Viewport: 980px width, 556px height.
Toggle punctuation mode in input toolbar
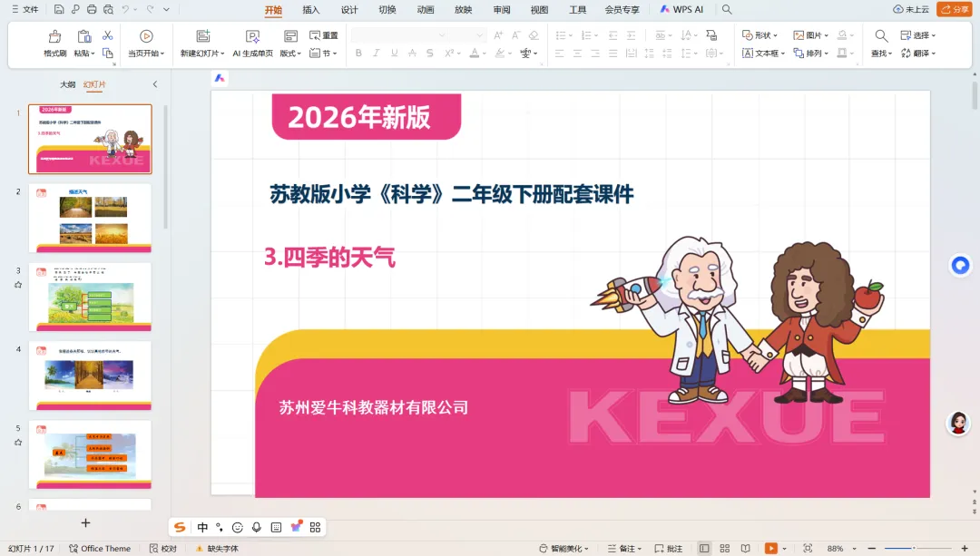coord(220,527)
